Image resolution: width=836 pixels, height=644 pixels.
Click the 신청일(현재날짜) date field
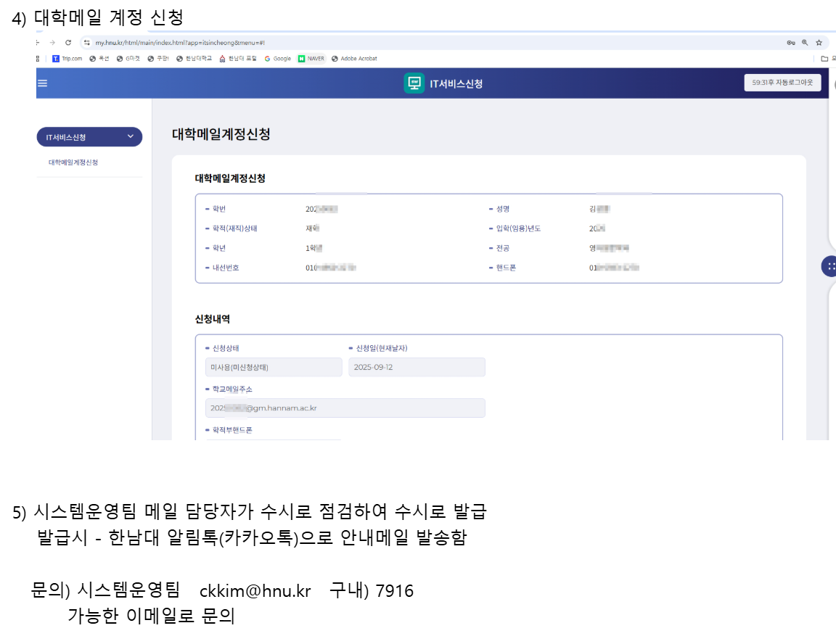coord(416,367)
